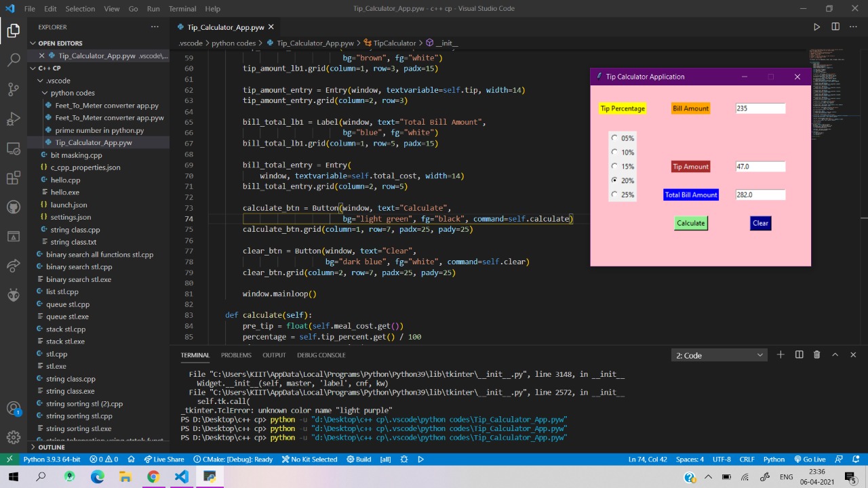868x488 pixels.
Task: Open the Source Control view
Action: click(14, 89)
